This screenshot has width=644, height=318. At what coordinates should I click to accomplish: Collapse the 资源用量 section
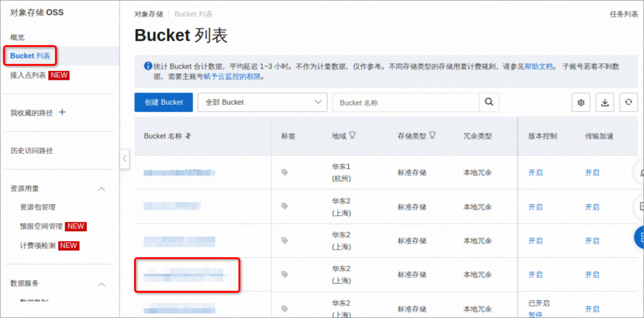pos(102,189)
